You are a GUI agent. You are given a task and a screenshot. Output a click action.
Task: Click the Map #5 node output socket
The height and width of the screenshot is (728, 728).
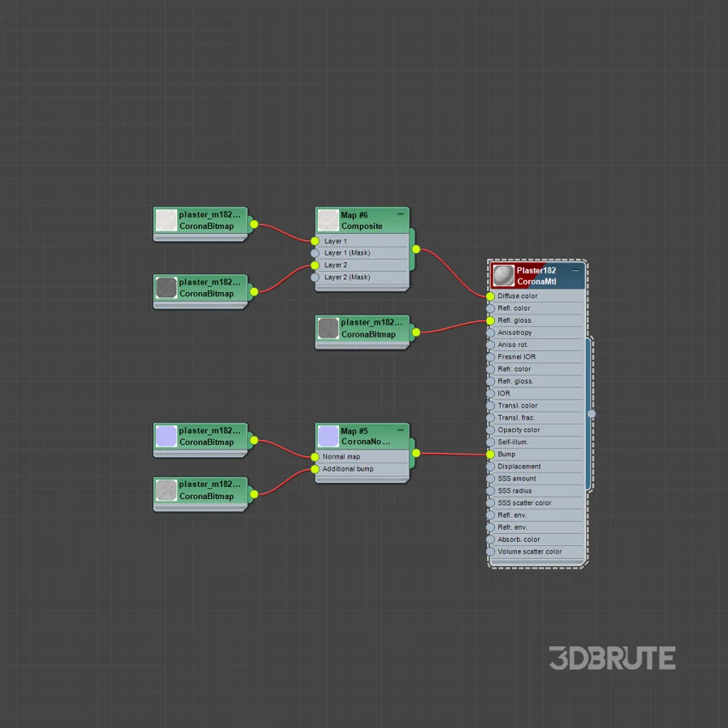pyautogui.click(x=417, y=453)
